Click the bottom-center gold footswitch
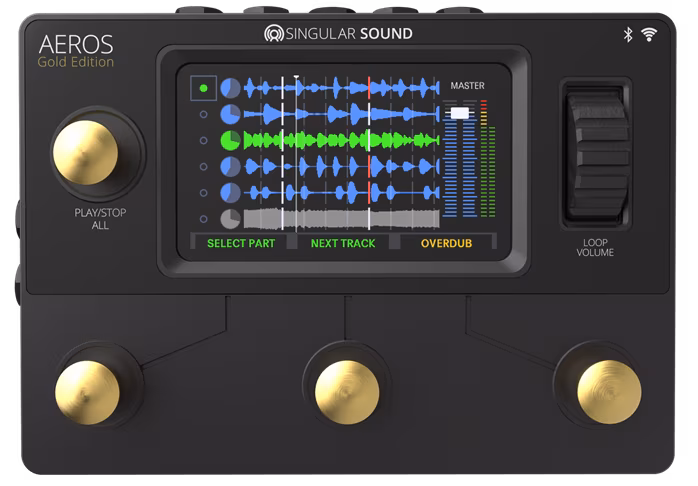This screenshot has width=698, height=486. click(347, 392)
